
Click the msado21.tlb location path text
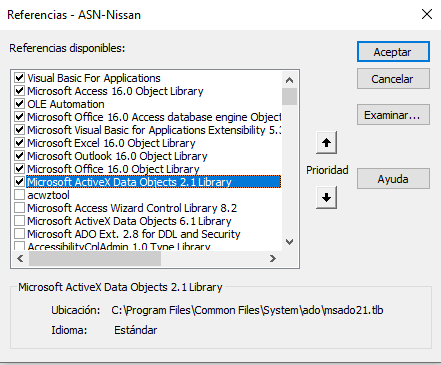point(247,310)
